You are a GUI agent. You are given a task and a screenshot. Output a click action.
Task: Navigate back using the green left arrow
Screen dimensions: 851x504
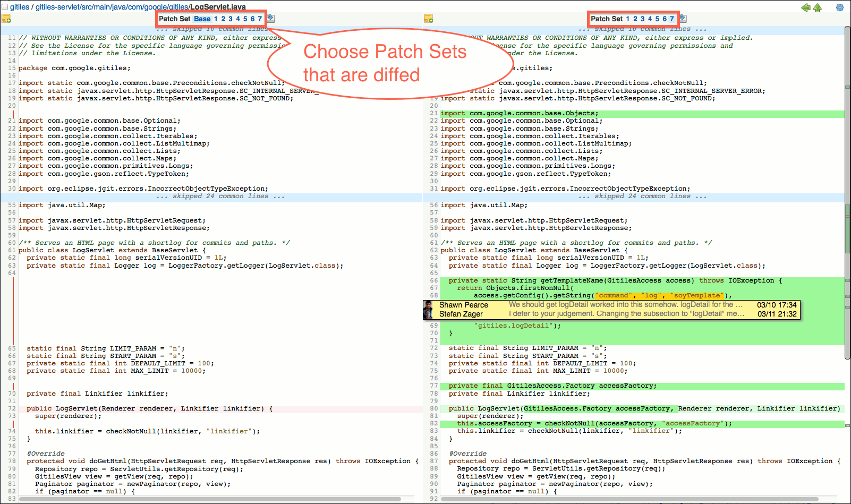click(805, 8)
